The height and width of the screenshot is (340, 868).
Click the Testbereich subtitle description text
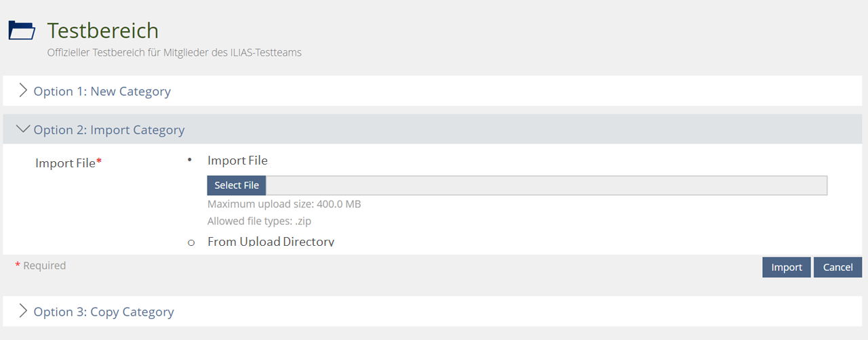pyautogui.click(x=174, y=52)
